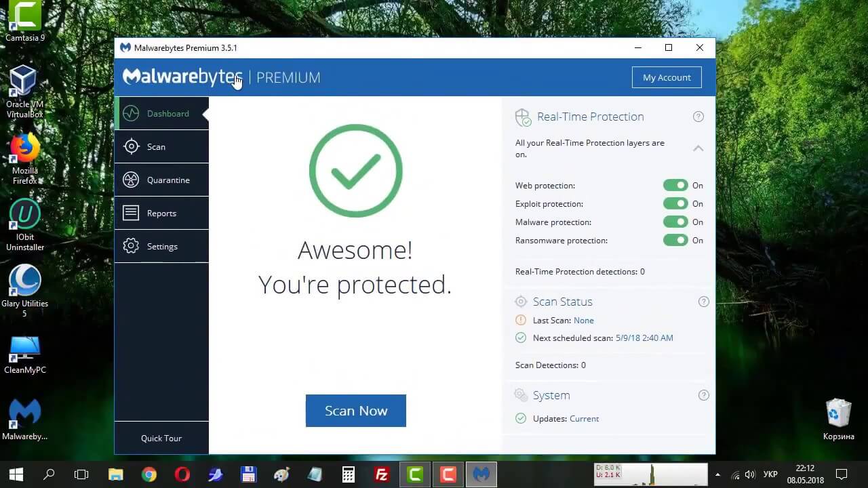Open Glary Utilities 5 desktop icon

click(25, 291)
